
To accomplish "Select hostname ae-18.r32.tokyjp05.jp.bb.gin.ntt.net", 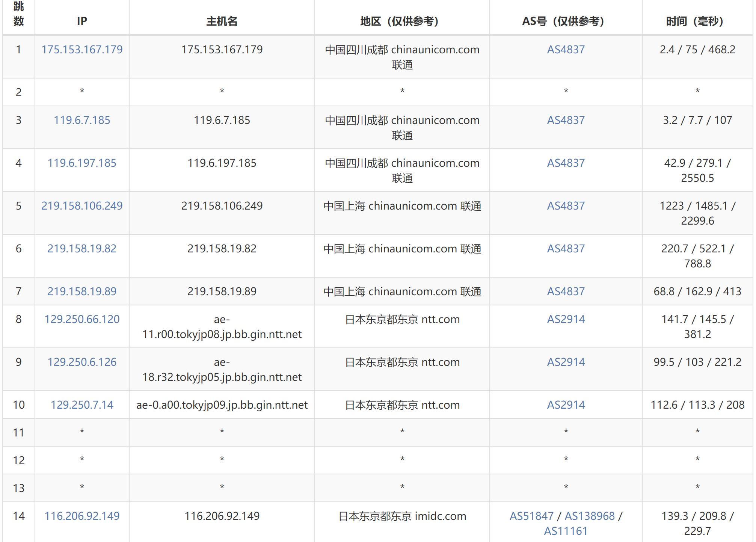I will [222, 370].
